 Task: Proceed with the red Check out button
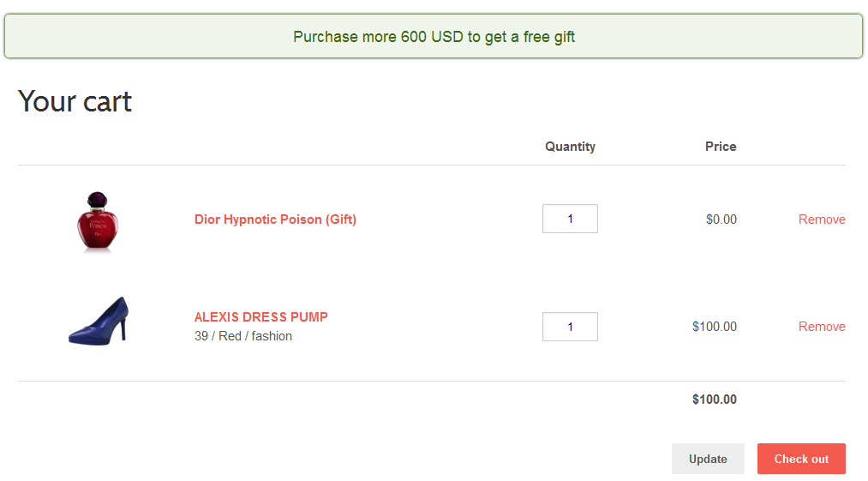point(801,459)
